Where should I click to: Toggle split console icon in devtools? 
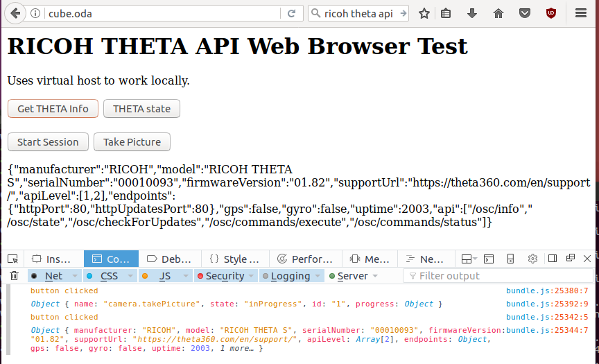(x=489, y=259)
